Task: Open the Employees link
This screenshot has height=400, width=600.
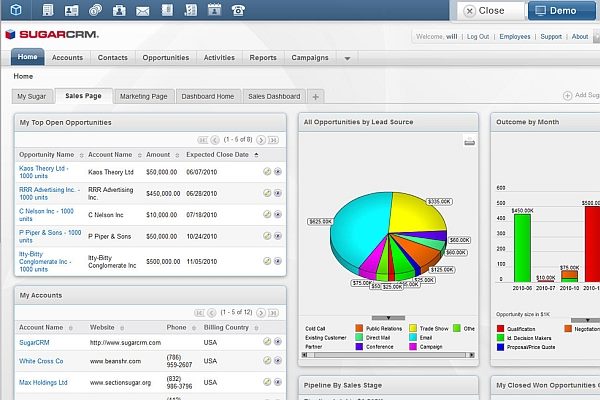Action: tap(515, 37)
